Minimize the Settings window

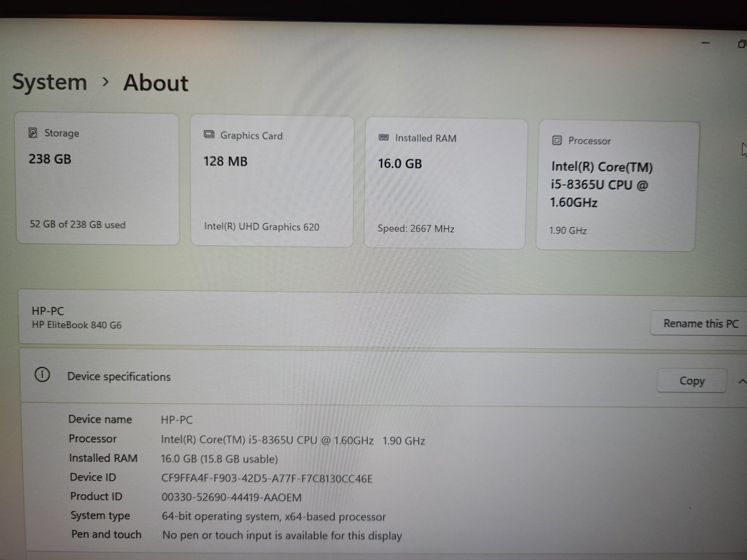(x=706, y=43)
